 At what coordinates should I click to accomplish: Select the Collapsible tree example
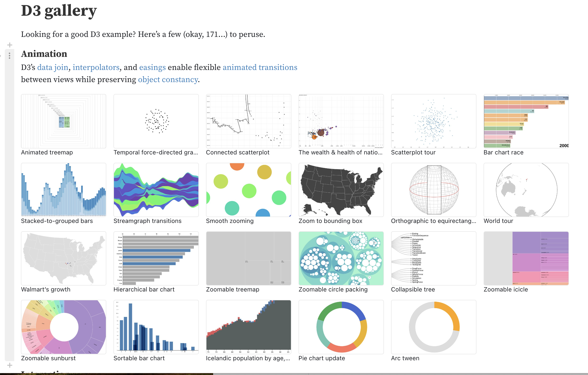(x=433, y=258)
